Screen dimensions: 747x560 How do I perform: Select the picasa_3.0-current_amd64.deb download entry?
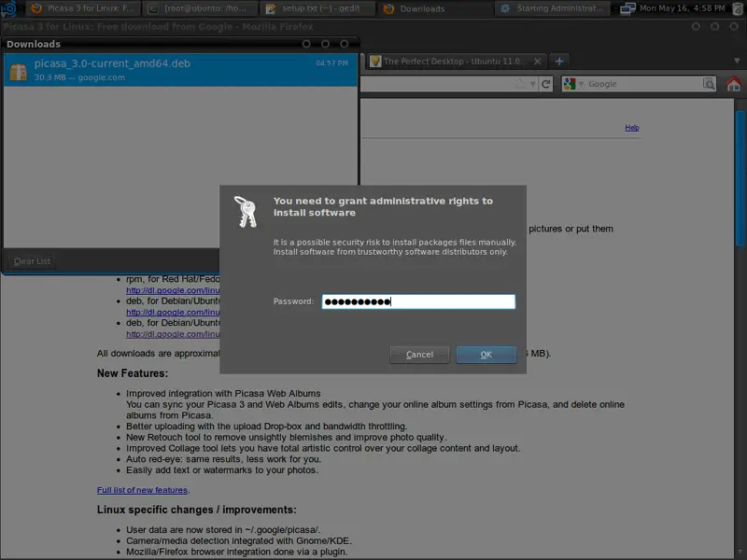tap(180, 70)
